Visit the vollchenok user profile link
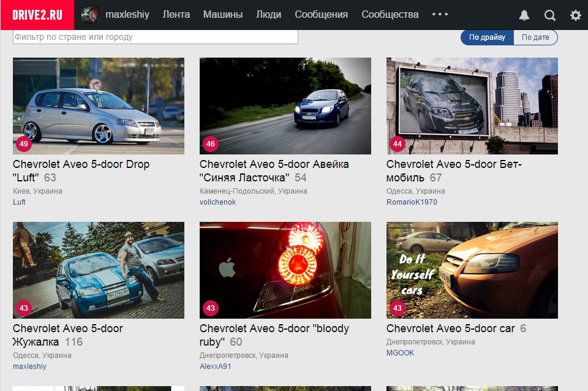588x391 pixels. (218, 202)
